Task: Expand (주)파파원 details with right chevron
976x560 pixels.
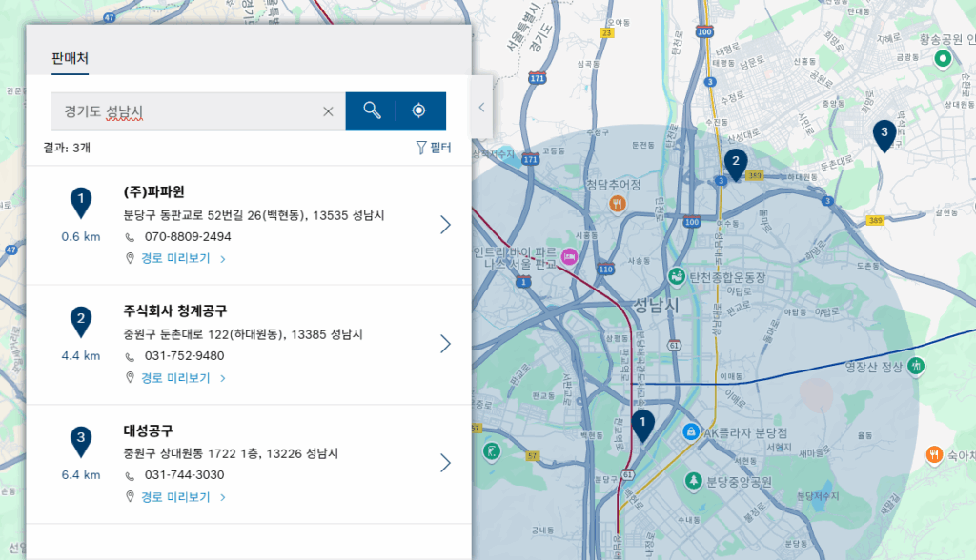Action: pos(445,225)
